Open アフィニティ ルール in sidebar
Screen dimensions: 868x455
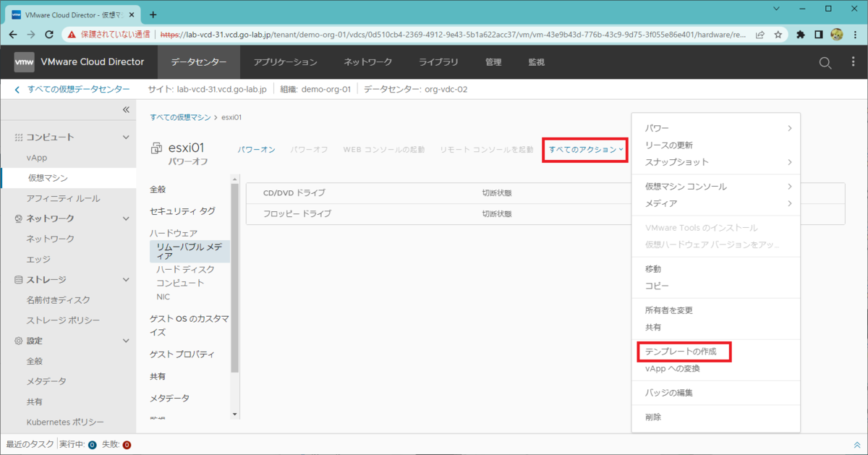pos(63,198)
